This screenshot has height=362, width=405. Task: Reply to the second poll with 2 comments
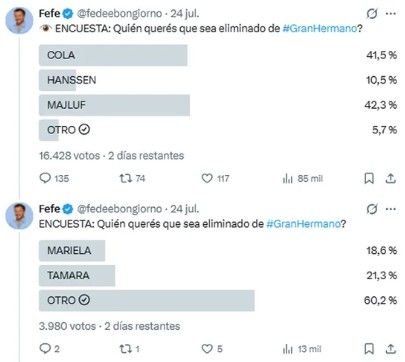click(45, 348)
